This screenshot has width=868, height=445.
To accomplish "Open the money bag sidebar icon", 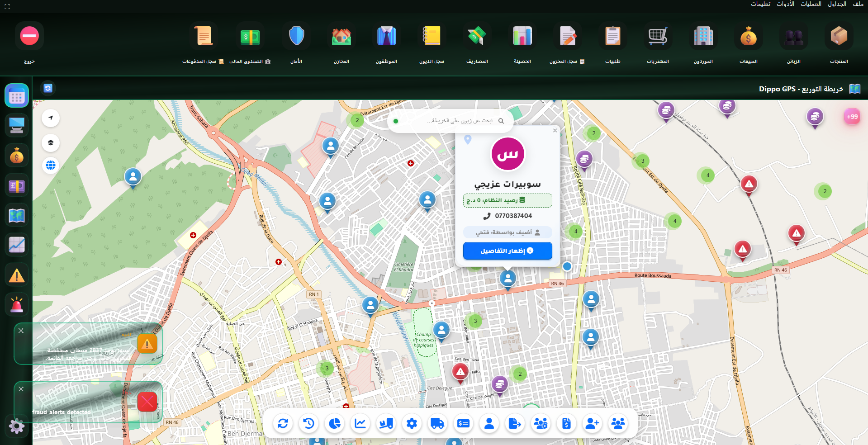I will click(17, 156).
